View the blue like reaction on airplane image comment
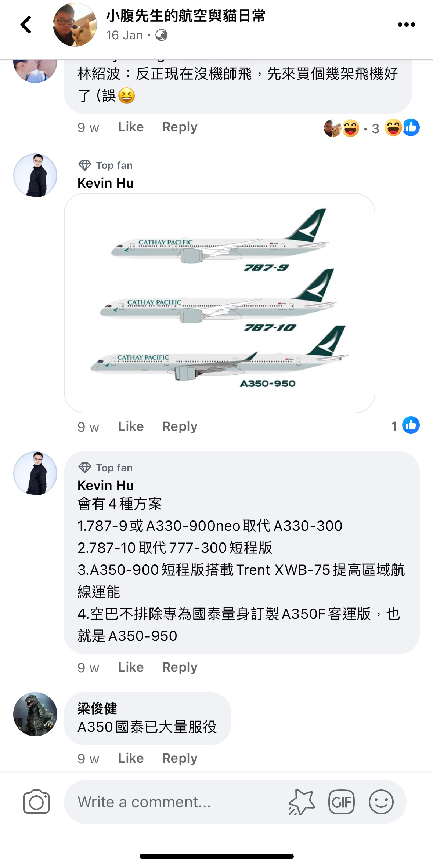433x868 pixels. pos(411,425)
